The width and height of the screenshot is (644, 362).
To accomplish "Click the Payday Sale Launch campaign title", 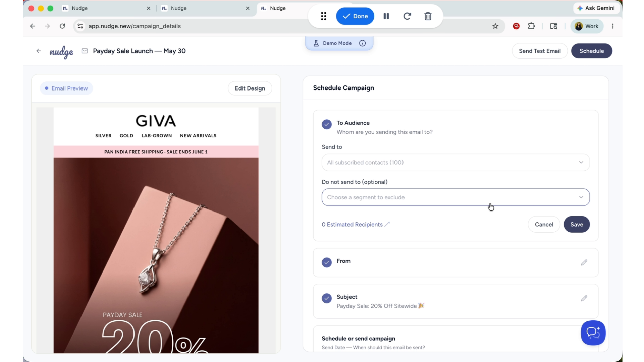I will coord(139,51).
